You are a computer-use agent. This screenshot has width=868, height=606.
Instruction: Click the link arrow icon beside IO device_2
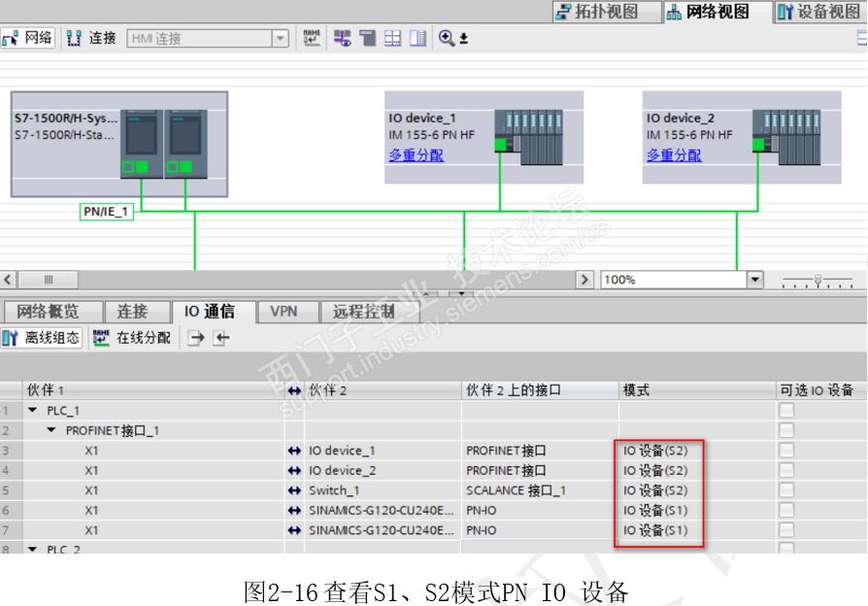294,471
